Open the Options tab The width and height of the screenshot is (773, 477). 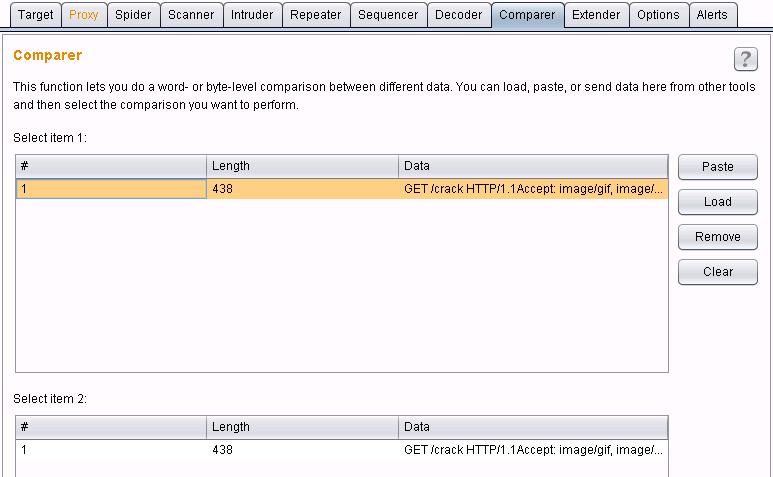pos(658,15)
